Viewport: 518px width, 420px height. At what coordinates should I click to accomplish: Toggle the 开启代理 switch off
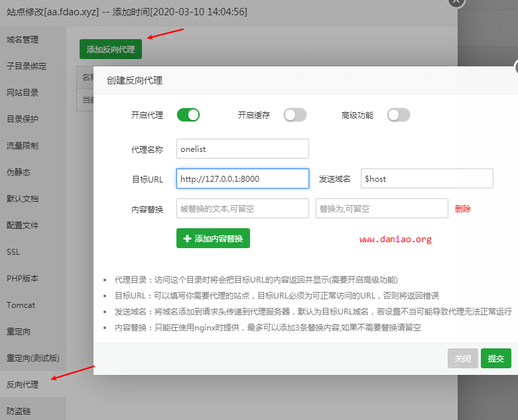pyautogui.click(x=188, y=115)
